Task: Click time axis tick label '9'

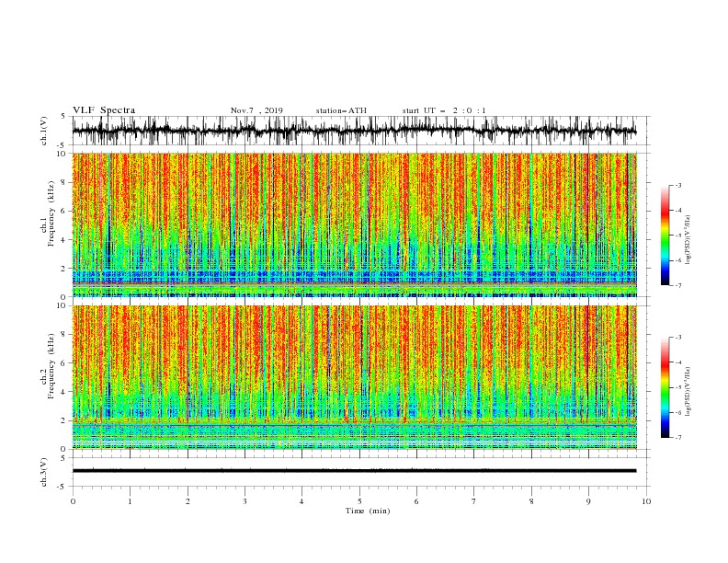Action: pyautogui.click(x=588, y=501)
